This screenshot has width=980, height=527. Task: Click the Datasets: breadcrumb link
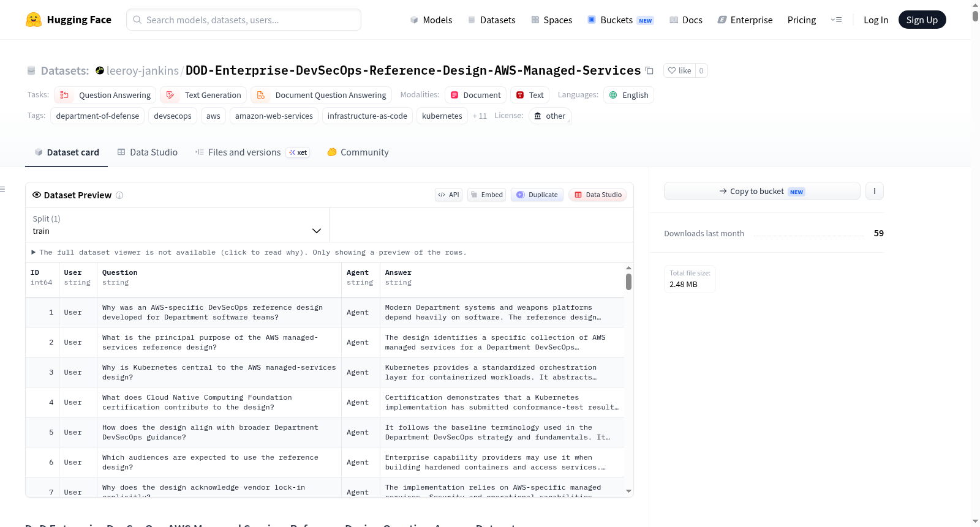[65, 70]
